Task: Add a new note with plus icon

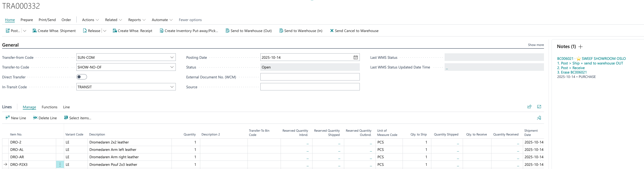Action: (x=580, y=47)
